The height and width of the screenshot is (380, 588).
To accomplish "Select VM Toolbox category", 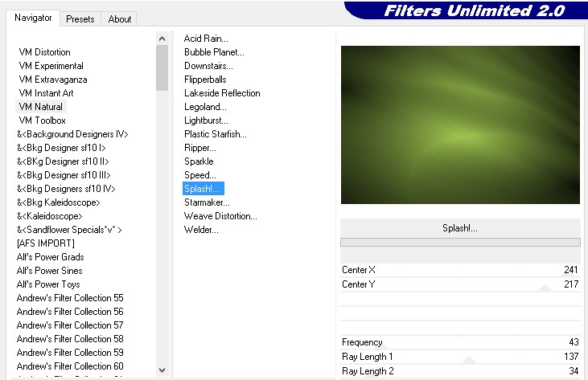I will click(x=42, y=121).
